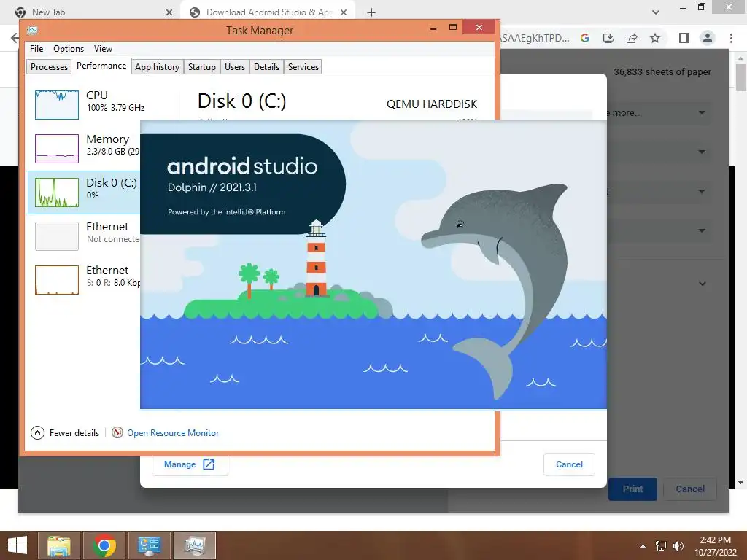Click the Google icon in the address bar

click(585, 38)
